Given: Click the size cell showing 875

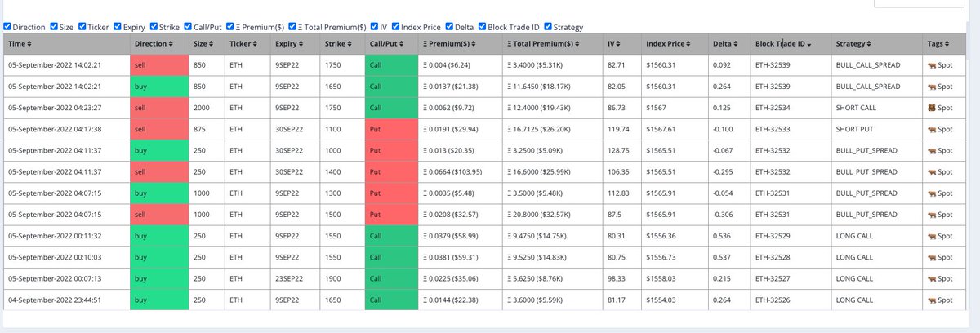Looking at the screenshot, I should 206,129.
